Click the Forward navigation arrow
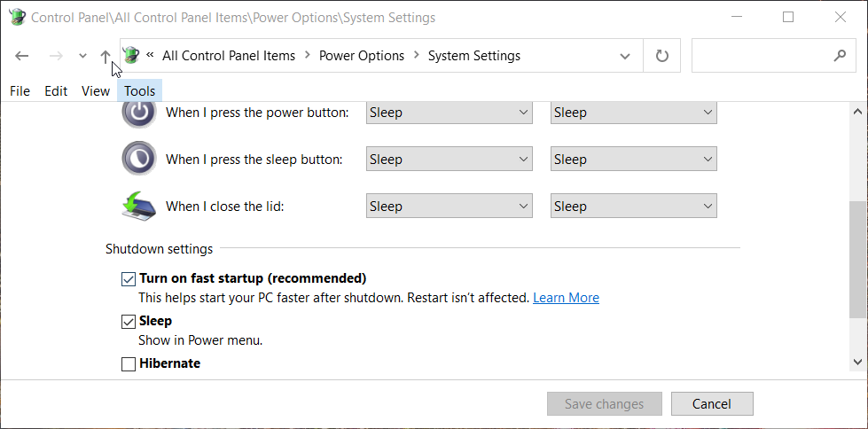This screenshot has height=429, width=868. point(56,56)
